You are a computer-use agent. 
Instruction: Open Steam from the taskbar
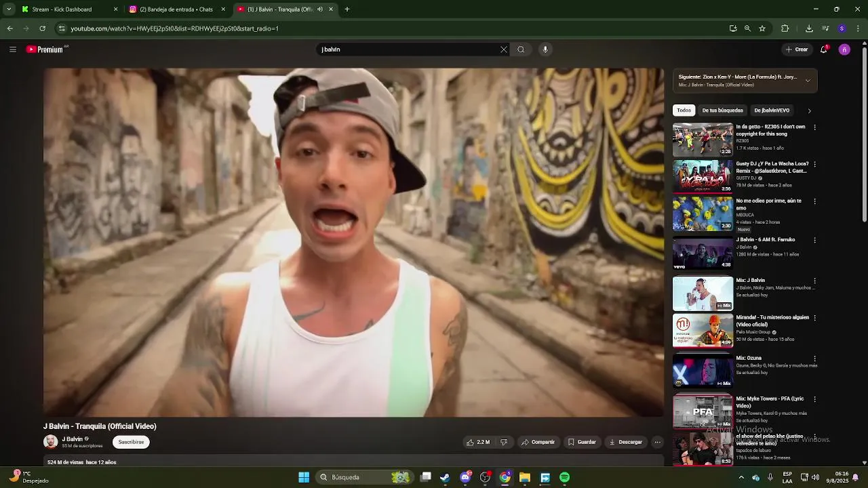coord(445,477)
